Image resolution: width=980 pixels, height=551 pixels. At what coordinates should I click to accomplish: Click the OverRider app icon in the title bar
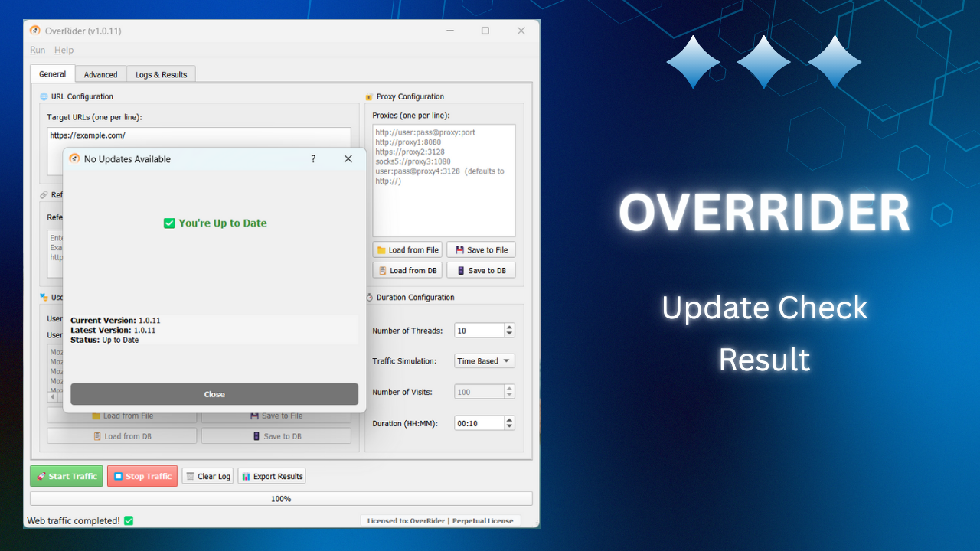pos(34,31)
